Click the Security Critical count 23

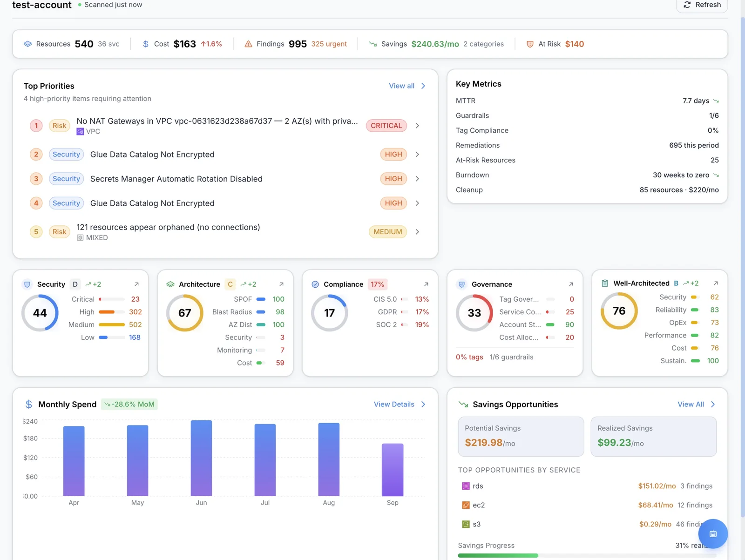pos(135,299)
